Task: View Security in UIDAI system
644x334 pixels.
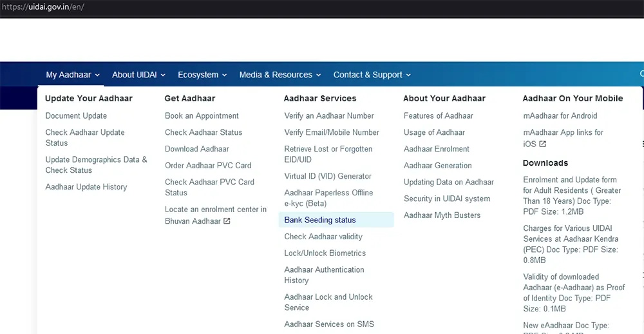Action: click(x=447, y=199)
